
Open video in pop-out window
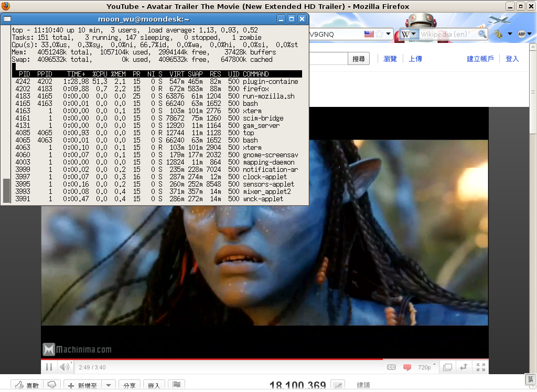pos(447,367)
